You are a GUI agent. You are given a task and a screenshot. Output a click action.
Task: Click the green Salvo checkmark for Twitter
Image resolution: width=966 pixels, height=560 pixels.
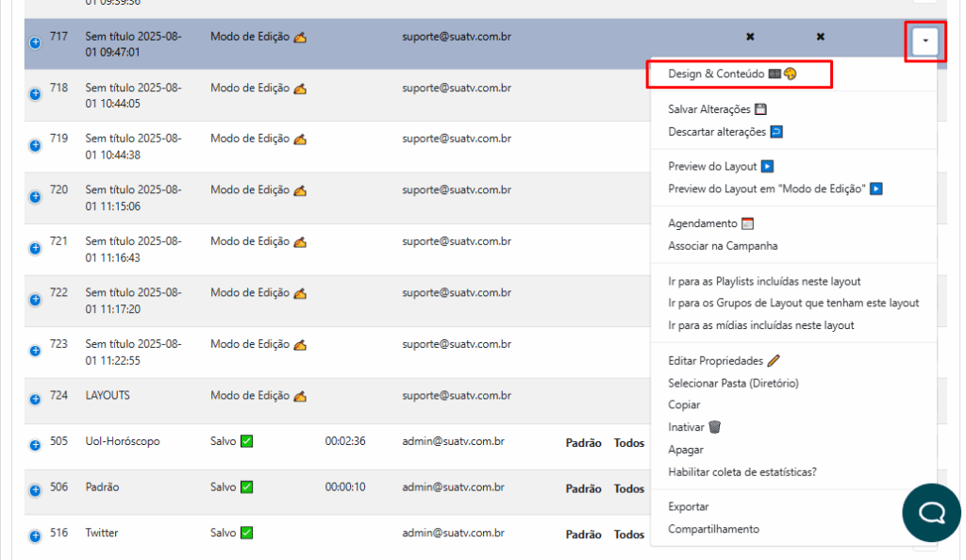tap(246, 533)
